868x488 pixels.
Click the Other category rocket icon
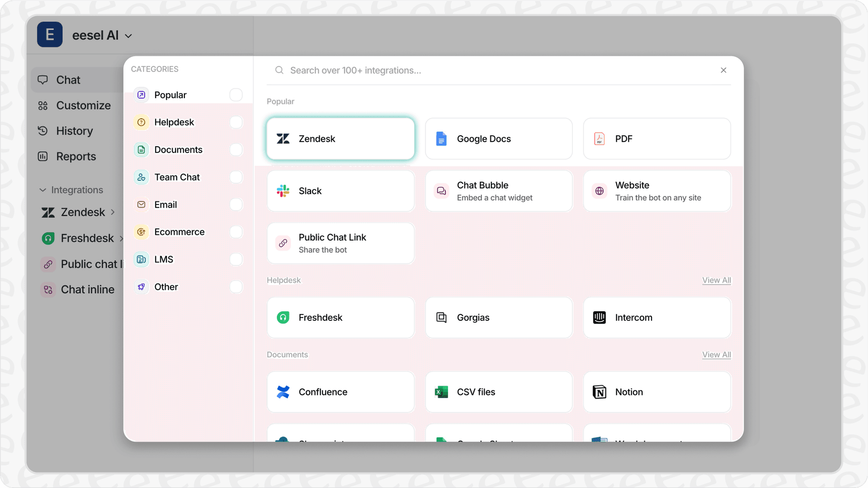coord(141,287)
